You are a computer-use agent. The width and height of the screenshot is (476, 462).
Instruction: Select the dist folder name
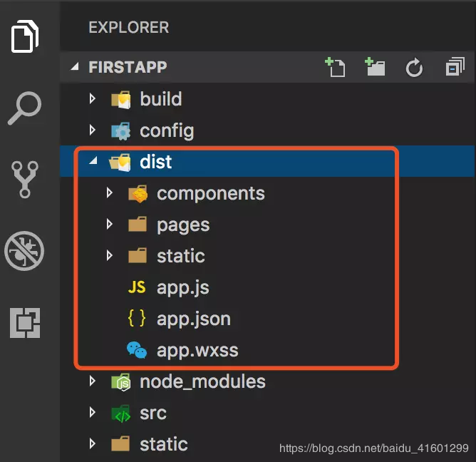[x=156, y=162]
